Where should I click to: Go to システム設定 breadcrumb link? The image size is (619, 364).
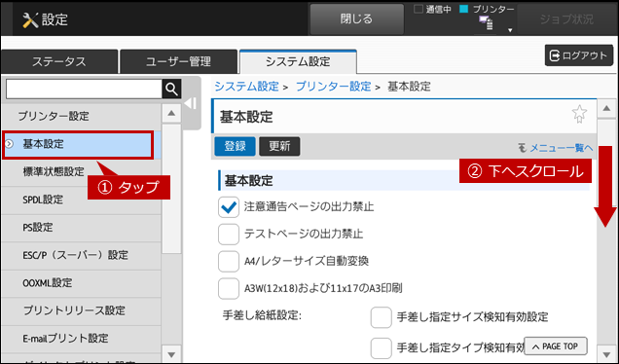247,86
